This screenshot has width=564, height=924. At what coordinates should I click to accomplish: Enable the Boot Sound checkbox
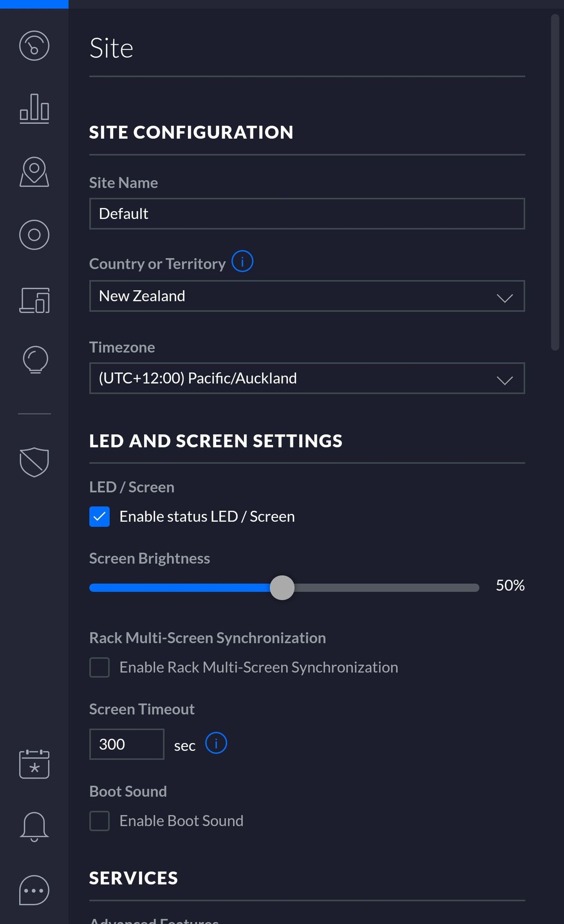point(99,821)
